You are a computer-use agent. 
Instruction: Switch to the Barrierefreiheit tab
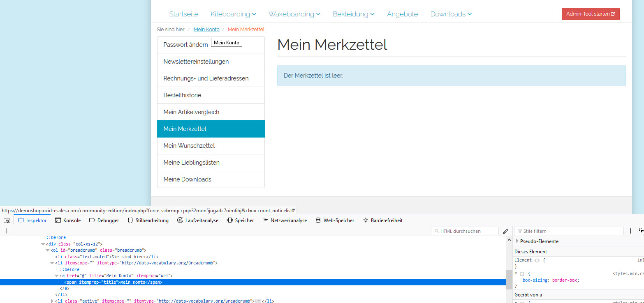382,220
